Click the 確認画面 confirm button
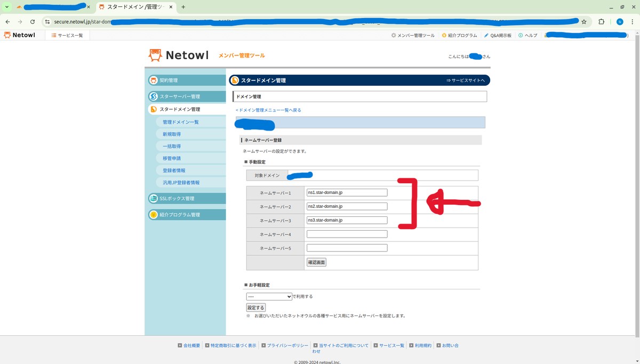This screenshot has height=364, width=640. click(x=316, y=262)
